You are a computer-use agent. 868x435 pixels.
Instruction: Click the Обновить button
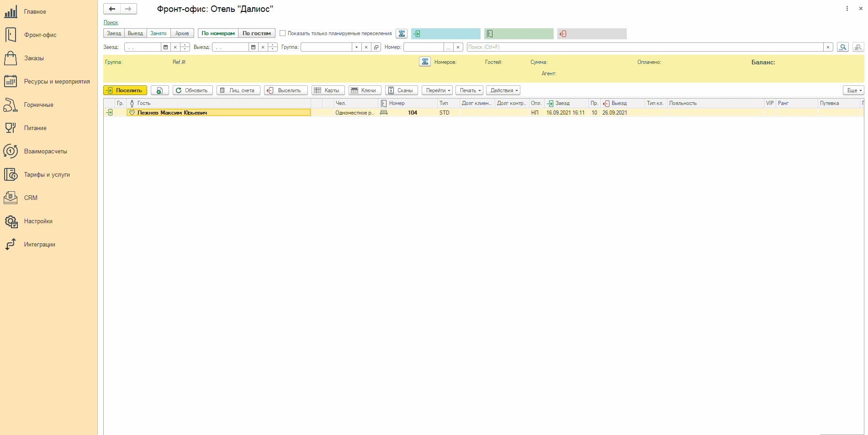pos(192,90)
